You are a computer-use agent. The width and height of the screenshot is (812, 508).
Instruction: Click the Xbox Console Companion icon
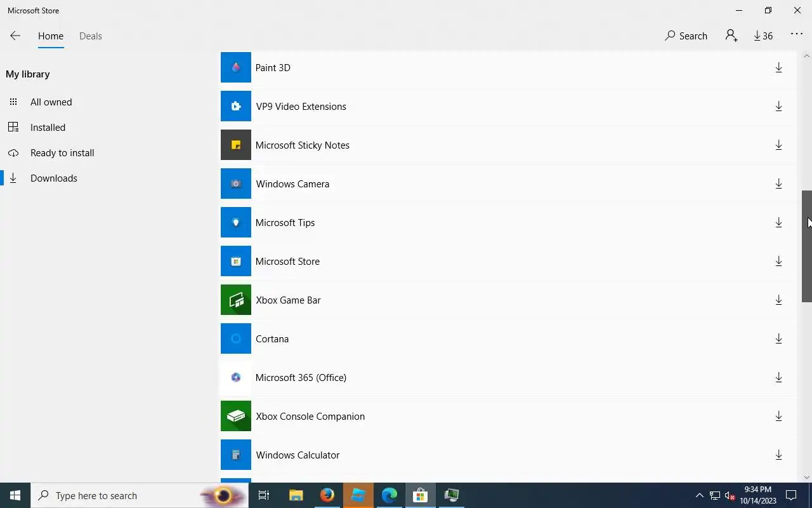point(236,416)
